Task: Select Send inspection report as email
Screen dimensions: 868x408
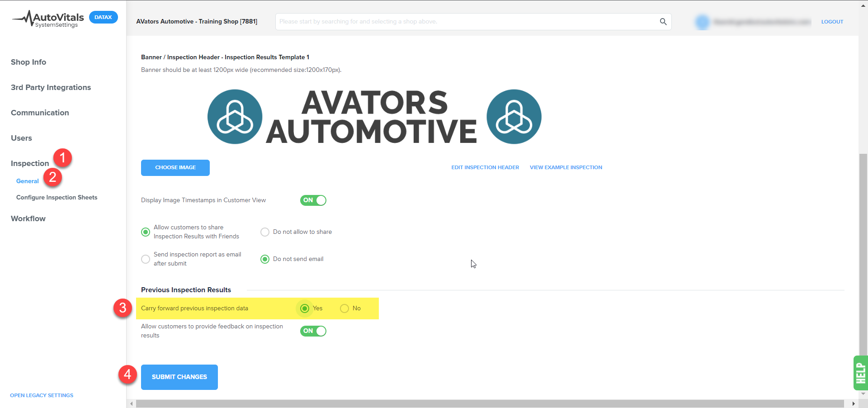Action: pyautogui.click(x=146, y=259)
